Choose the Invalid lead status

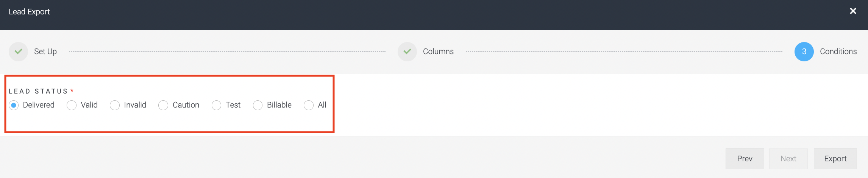(115, 105)
